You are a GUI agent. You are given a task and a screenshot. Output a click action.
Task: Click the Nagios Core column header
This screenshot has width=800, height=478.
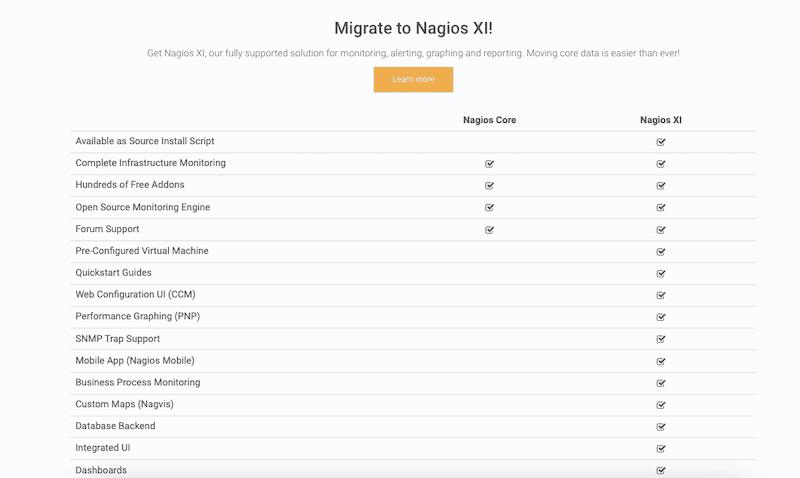(x=489, y=120)
